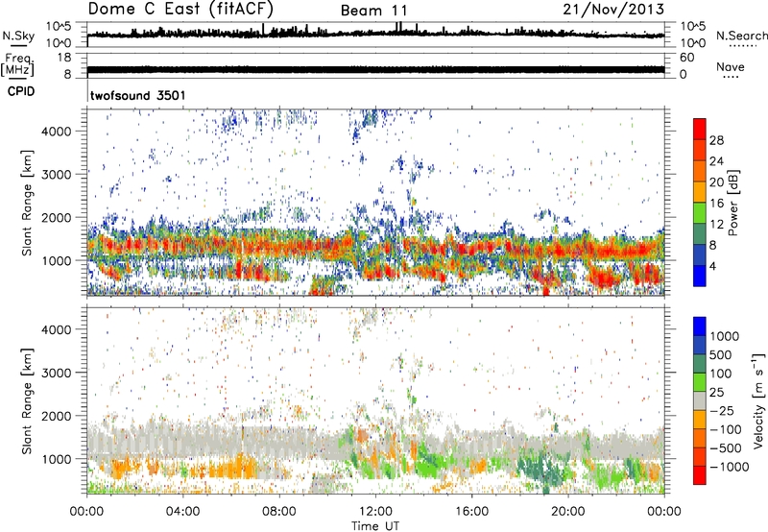This screenshot has width=768, height=532.
Task: Click the '20:00' time tick label
Action: (567, 512)
